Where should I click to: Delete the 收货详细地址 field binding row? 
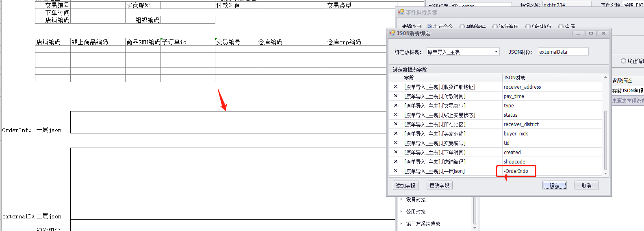[x=396, y=87]
